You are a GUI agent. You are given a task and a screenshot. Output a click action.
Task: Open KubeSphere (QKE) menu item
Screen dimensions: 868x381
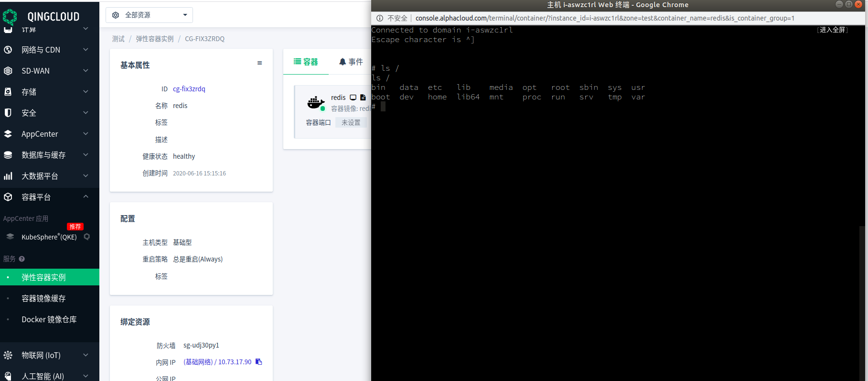[x=50, y=237]
